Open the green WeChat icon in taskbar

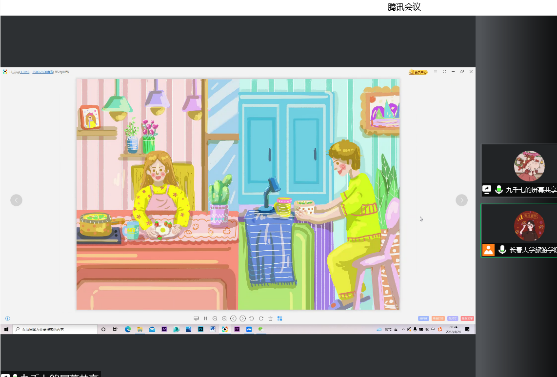pos(261,329)
